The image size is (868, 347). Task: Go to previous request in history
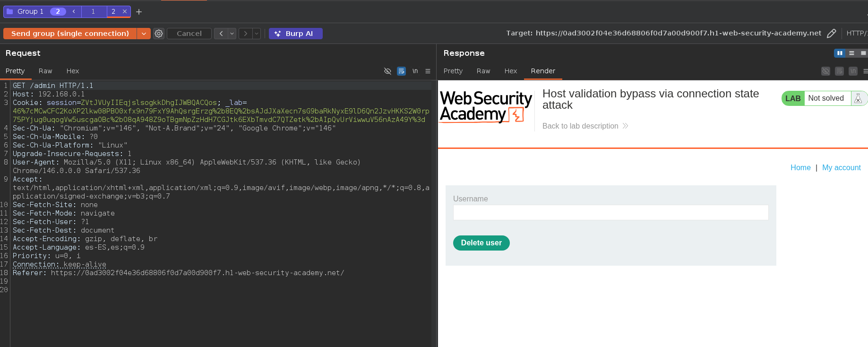[x=221, y=34]
